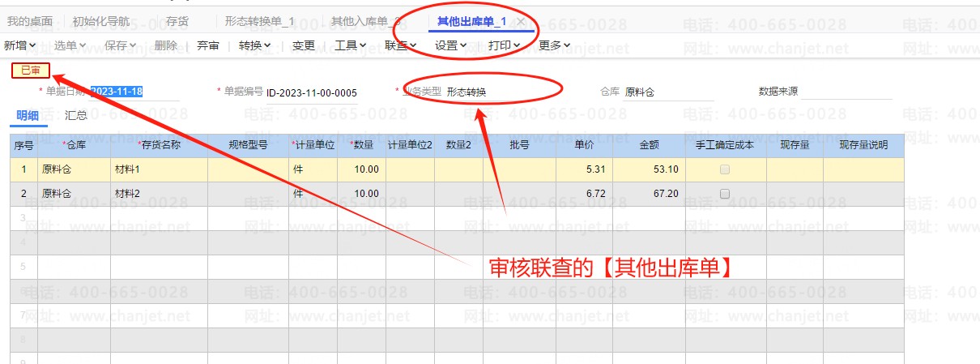
Task: Open the 联查 dropdown menu
Action: coord(401,45)
